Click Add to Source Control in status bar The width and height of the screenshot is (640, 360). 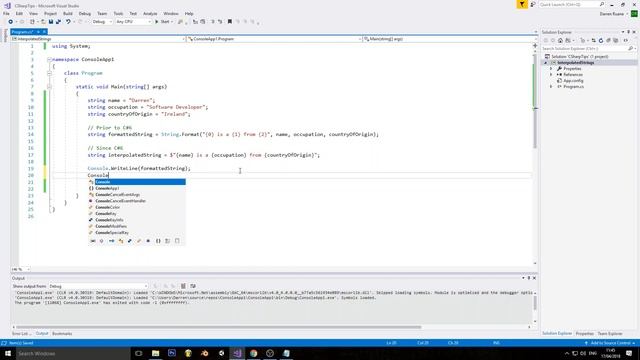(610, 343)
